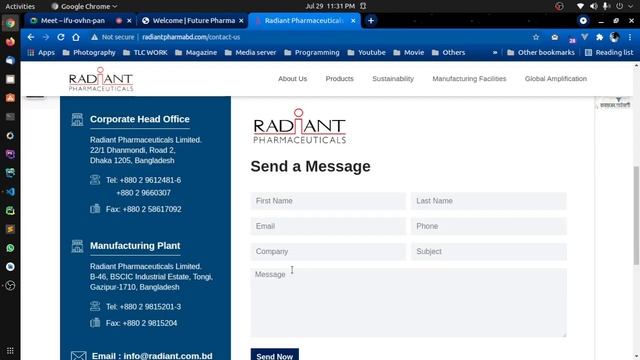The height and width of the screenshot is (360, 640).
Task: Click the info@radiant.com.bd email link
Action: coord(168,356)
